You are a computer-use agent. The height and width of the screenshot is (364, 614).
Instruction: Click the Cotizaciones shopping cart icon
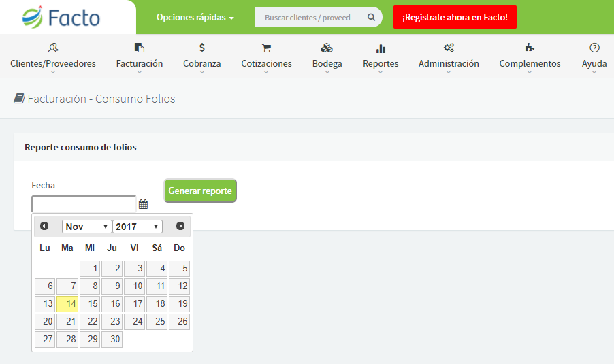coord(266,48)
